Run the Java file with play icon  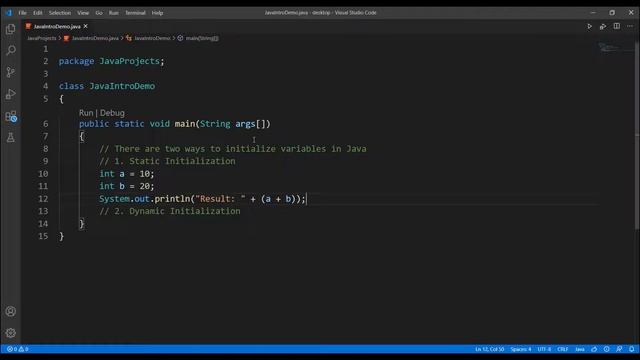(x=589, y=27)
